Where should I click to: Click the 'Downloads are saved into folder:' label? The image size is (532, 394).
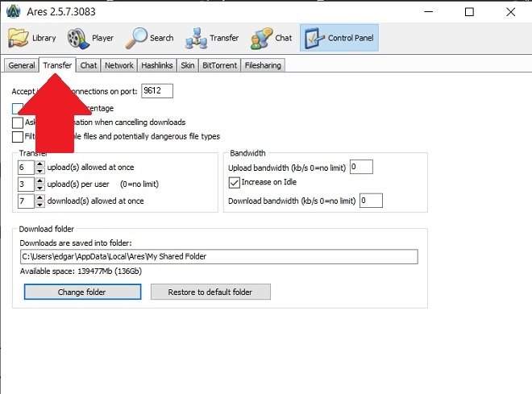tap(76, 243)
